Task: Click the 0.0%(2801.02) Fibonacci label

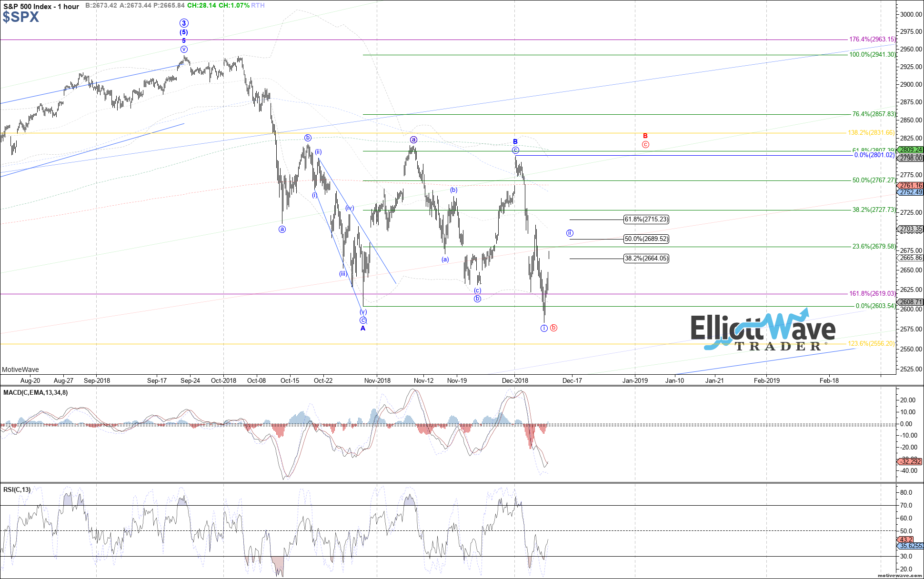Action: tap(874, 155)
